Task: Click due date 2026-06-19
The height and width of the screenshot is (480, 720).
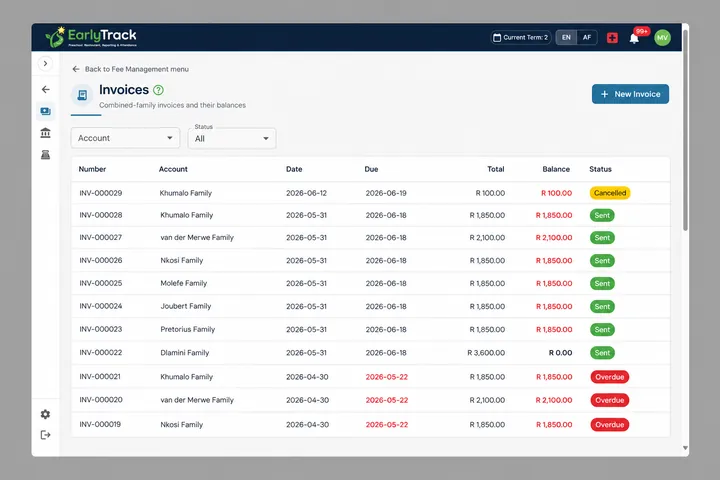Action: pyautogui.click(x=386, y=193)
